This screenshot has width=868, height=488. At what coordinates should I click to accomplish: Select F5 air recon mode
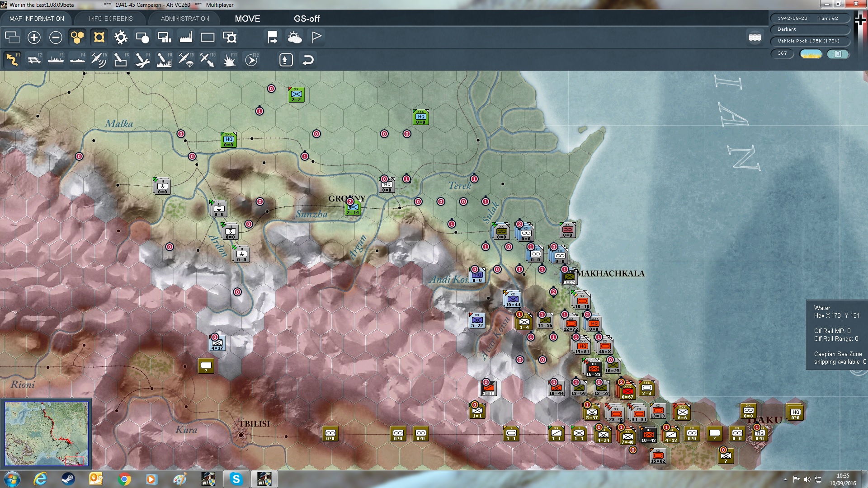(x=99, y=60)
